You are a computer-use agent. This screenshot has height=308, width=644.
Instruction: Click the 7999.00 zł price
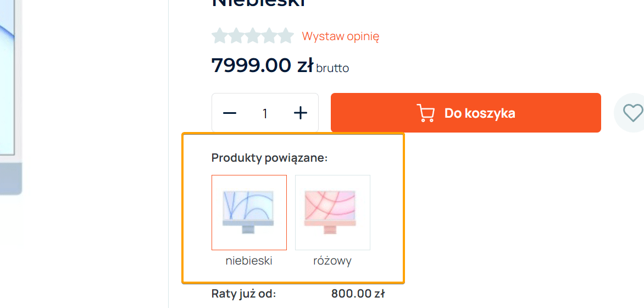click(x=262, y=65)
